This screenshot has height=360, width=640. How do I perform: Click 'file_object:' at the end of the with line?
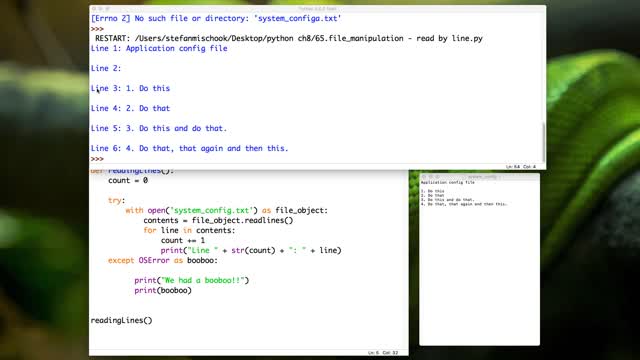coord(301,211)
